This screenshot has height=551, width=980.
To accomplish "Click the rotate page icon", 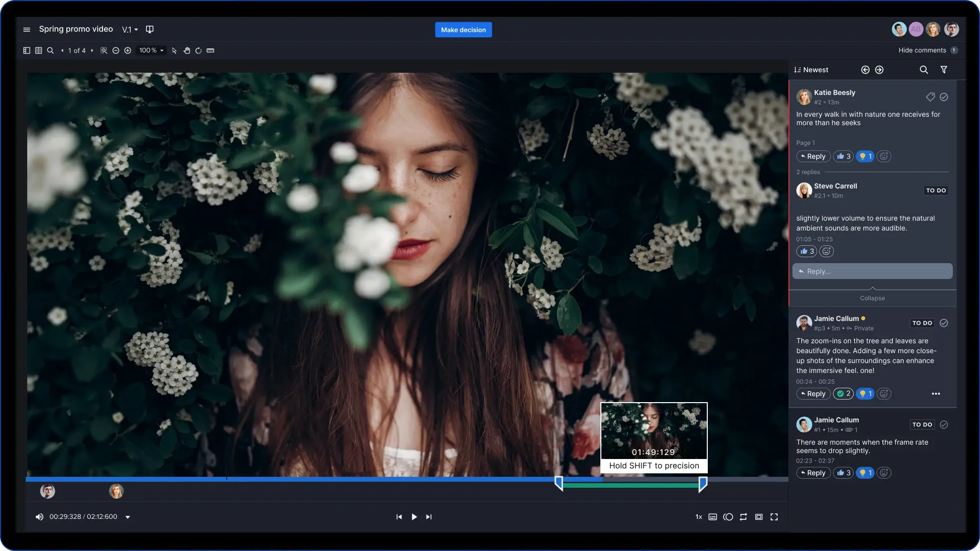I will point(198,50).
